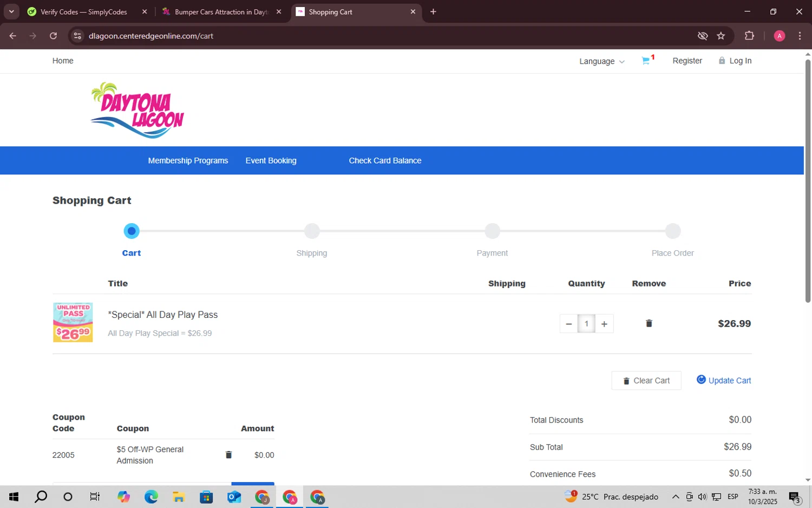The image size is (812, 508).
Task: Show hidden system tray icons
Action: (x=676, y=497)
